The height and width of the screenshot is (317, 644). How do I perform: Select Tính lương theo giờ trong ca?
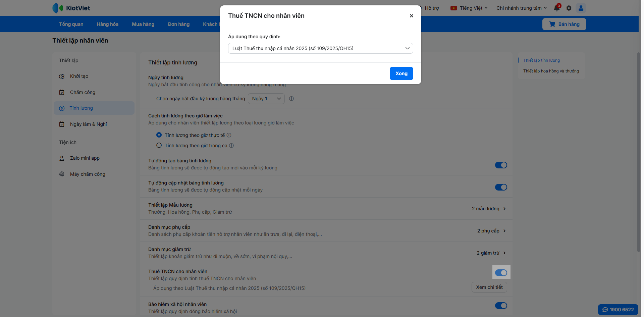click(x=159, y=146)
